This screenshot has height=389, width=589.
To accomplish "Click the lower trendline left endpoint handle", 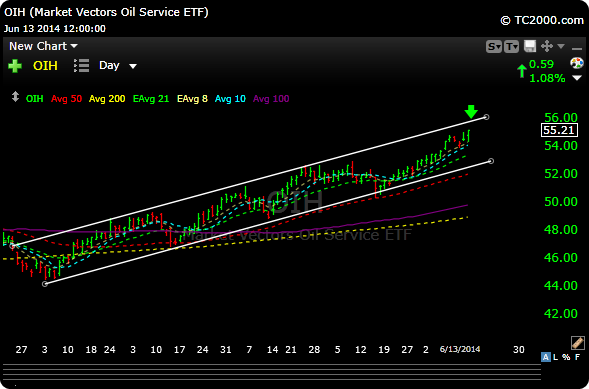I will pyautogui.click(x=45, y=284).
